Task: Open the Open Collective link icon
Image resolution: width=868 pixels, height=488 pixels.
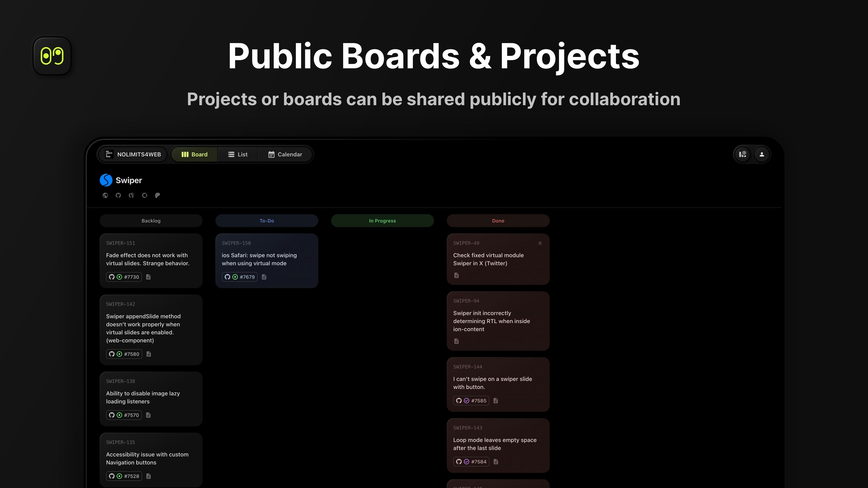Action: click(x=145, y=195)
